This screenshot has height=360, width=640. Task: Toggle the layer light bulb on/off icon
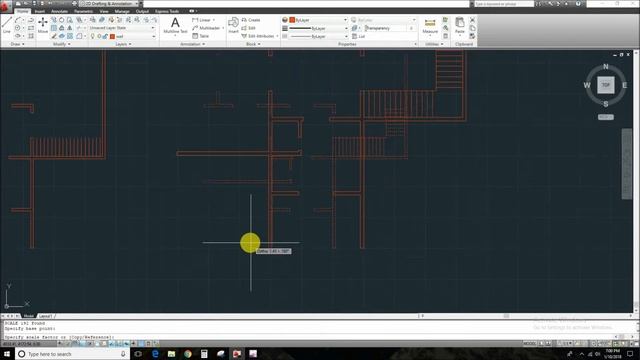(93, 36)
